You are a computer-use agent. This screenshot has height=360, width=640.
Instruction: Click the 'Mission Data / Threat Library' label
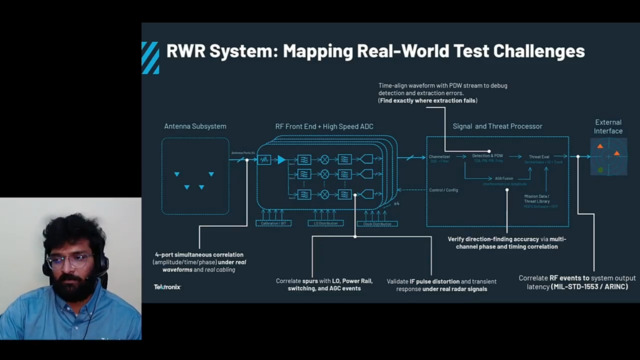point(537,199)
